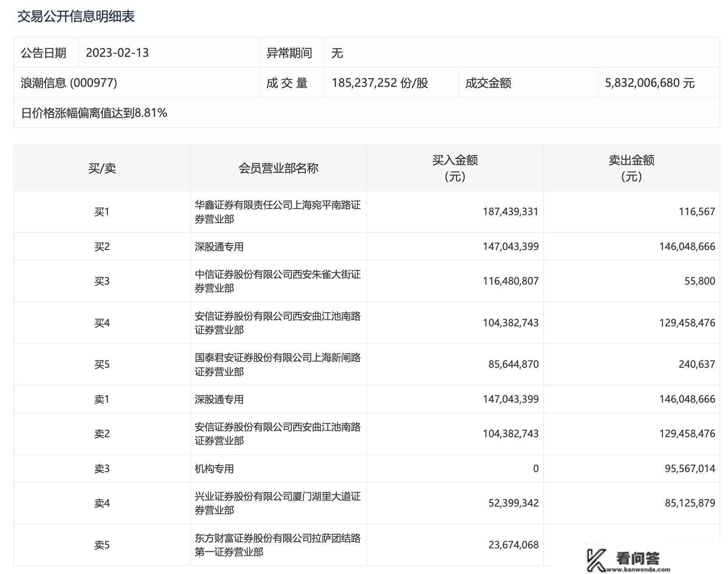
Task: Click the 成交金额 label
Action: [x=488, y=83]
